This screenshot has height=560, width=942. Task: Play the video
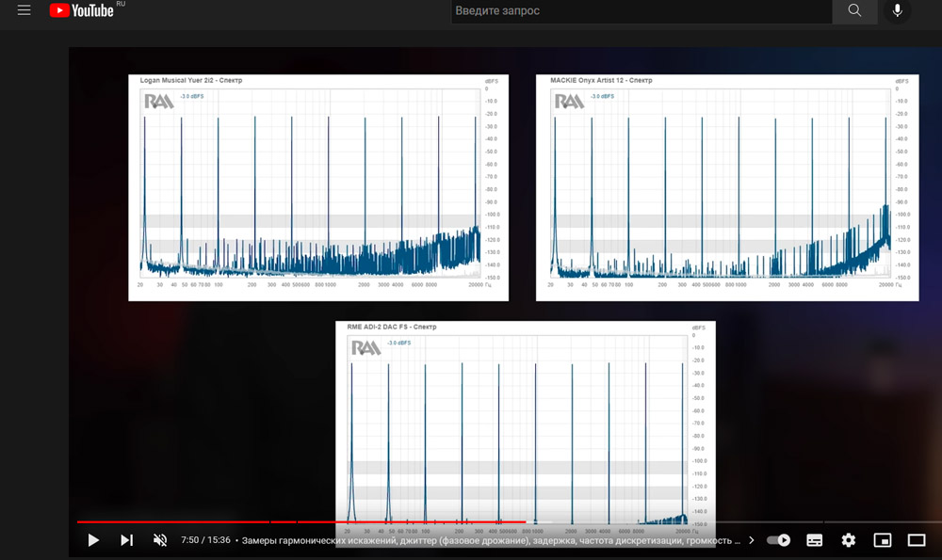(x=93, y=540)
